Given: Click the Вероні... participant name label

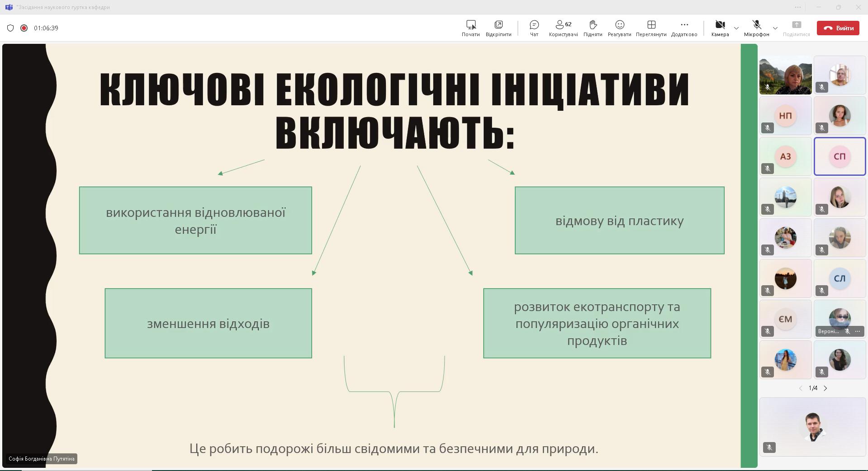Looking at the screenshot, I should point(828,331).
